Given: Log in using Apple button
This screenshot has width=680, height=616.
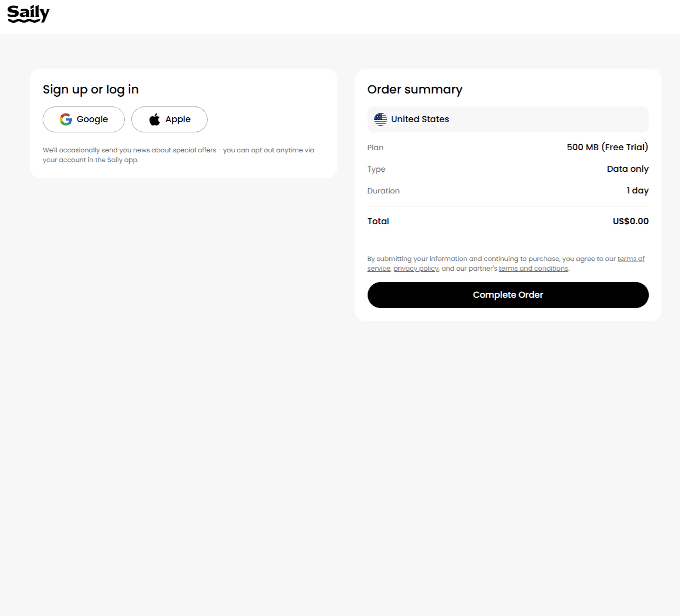Looking at the screenshot, I should [x=169, y=119].
